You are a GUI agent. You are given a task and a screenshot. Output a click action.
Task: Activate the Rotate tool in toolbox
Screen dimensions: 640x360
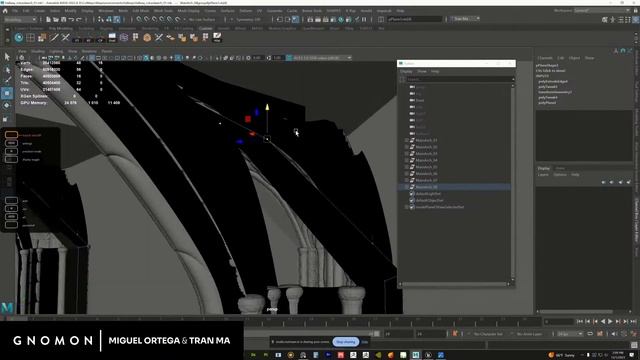(7, 105)
